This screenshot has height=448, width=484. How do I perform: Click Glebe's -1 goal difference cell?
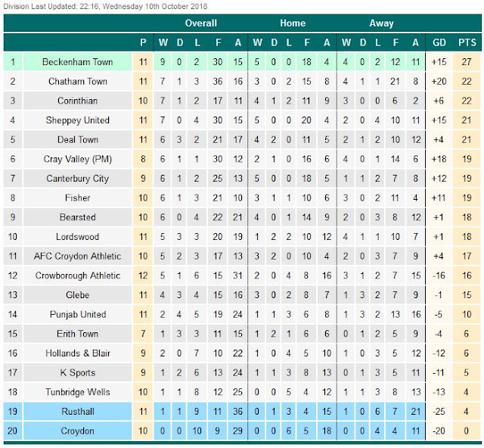coord(439,295)
